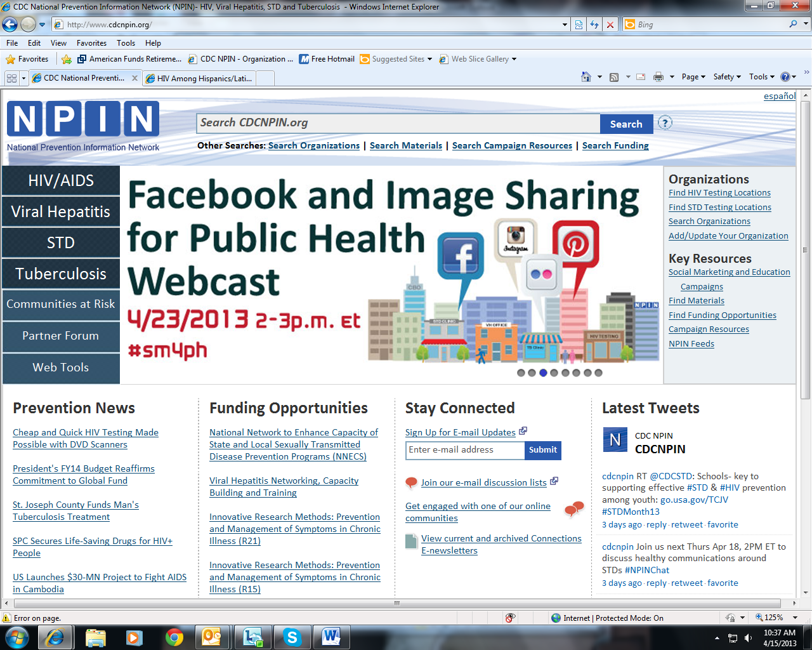This screenshot has height=650, width=812.
Task: Click the Print icon in command bar
Action: point(658,77)
